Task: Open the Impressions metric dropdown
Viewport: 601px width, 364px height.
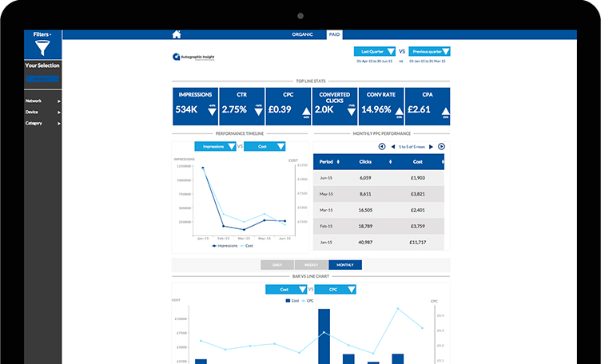Action: (215, 146)
